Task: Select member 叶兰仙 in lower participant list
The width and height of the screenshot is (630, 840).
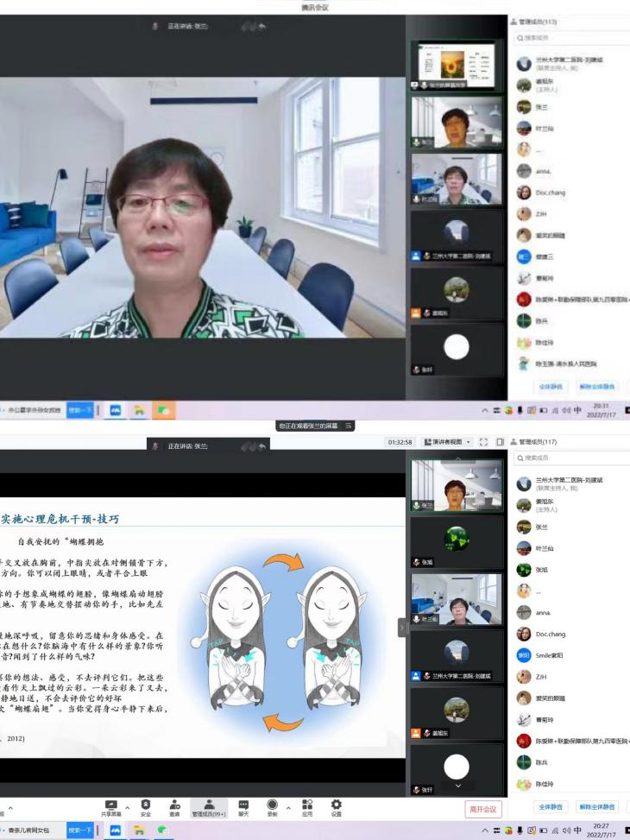Action: click(x=543, y=547)
